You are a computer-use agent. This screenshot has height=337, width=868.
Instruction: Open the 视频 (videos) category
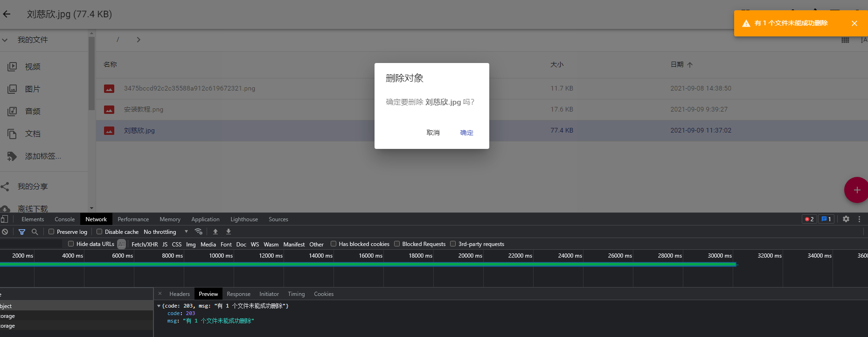click(32, 67)
